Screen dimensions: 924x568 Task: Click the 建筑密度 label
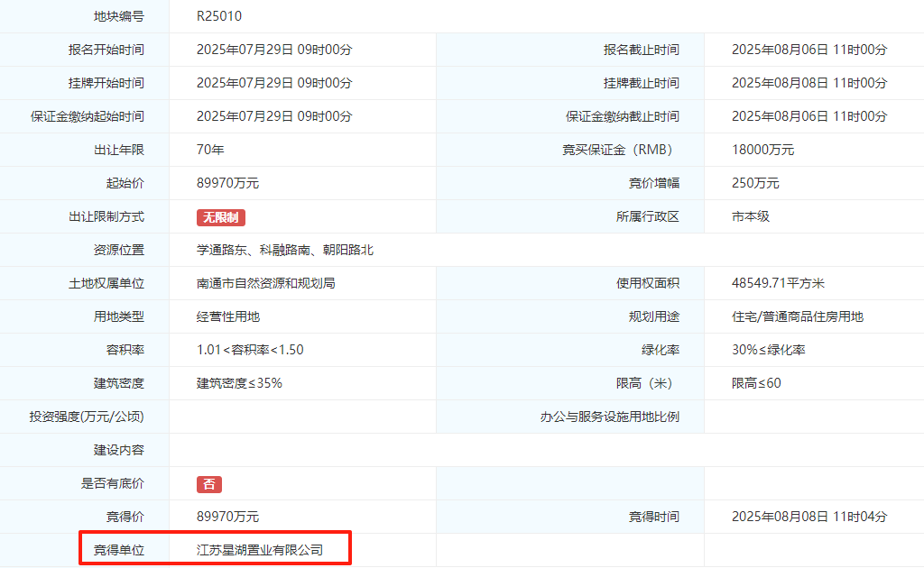pos(118,383)
